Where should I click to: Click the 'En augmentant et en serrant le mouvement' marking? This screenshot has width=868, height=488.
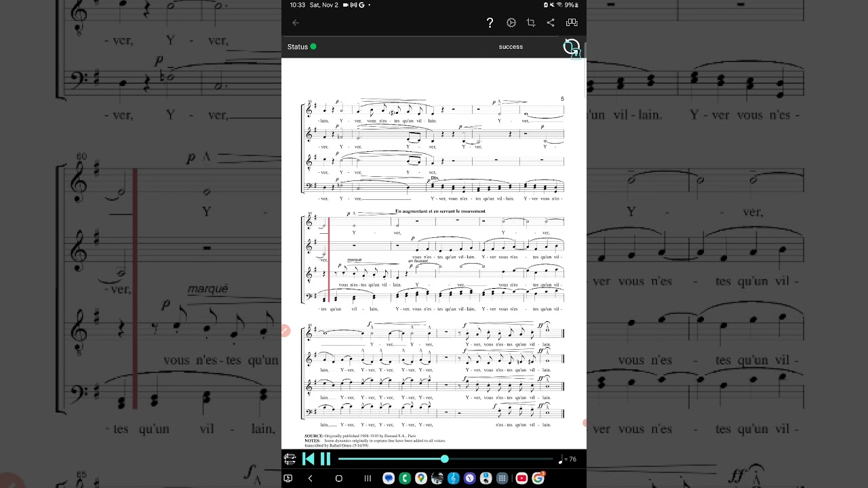tap(441, 211)
